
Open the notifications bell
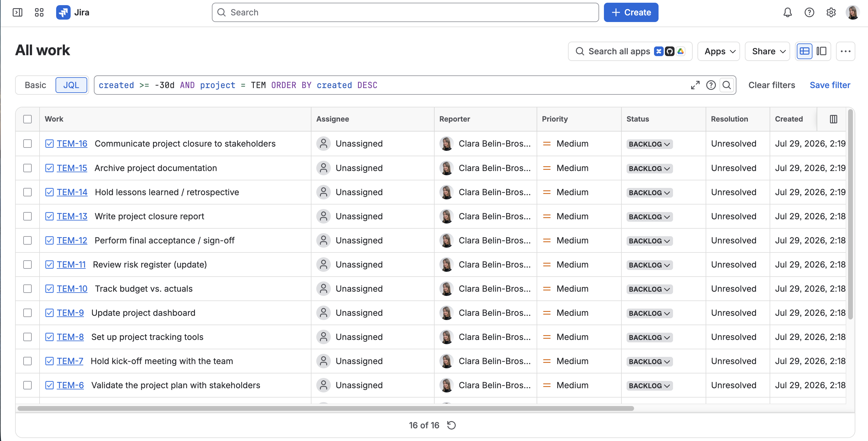[787, 12]
